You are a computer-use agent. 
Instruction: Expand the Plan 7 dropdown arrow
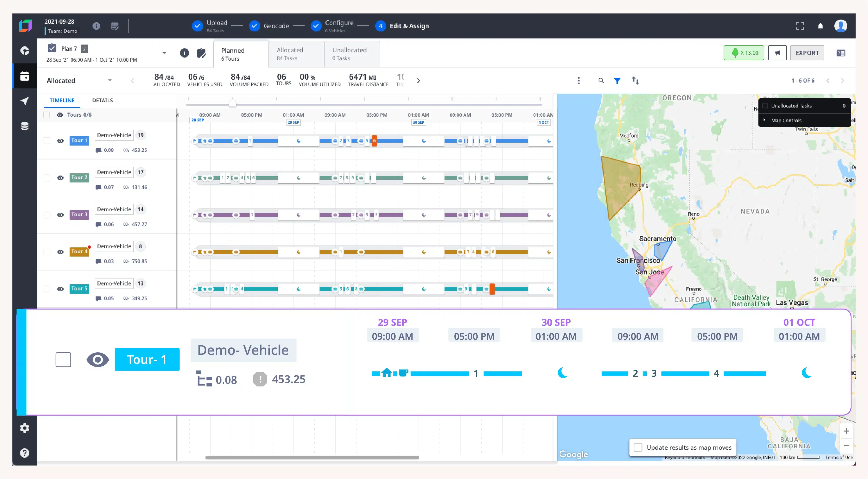[x=164, y=53]
